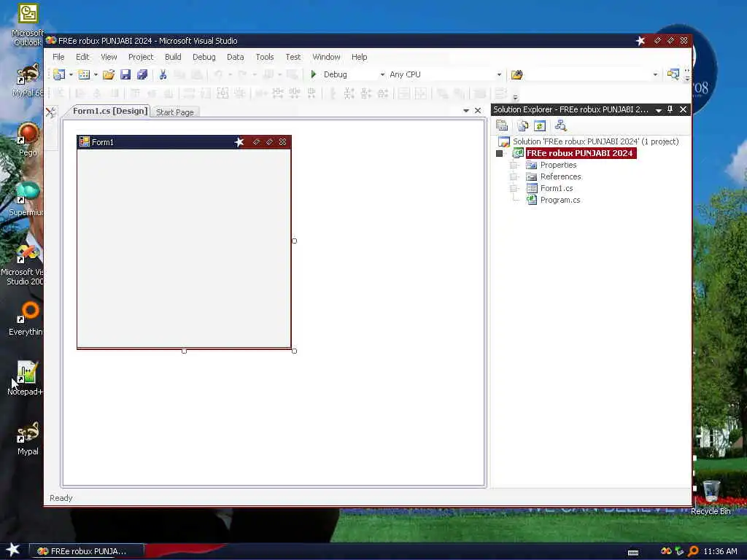
Task: Open the Add New Item dropdown arrow
Action: point(96,74)
